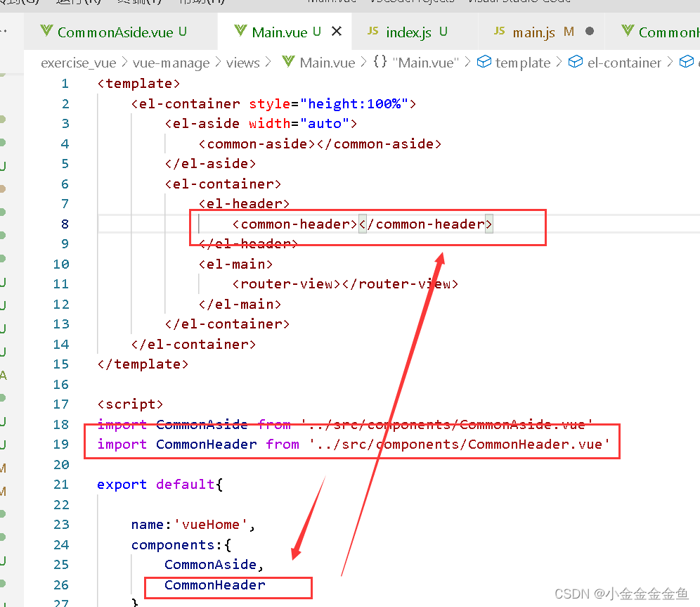
Task: Expand breadcrumb chevron after exercise_vue
Action: tap(124, 62)
